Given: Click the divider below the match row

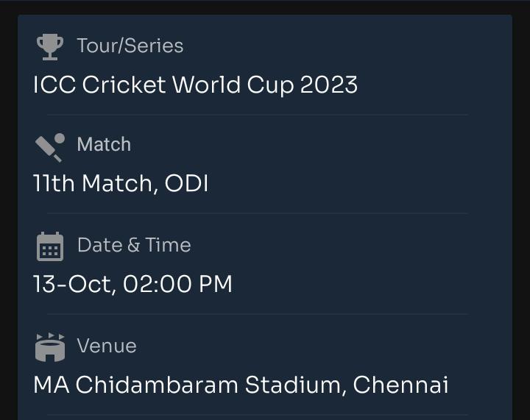Looking at the screenshot, I should (x=258, y=213).
